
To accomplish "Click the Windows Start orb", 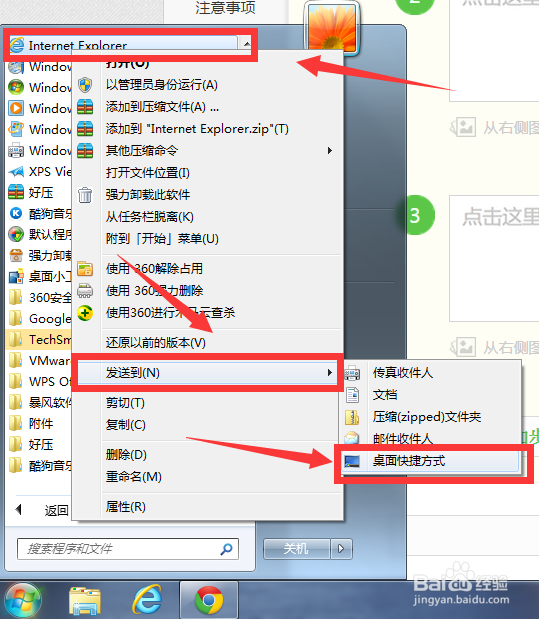I will tap(23, 601).
